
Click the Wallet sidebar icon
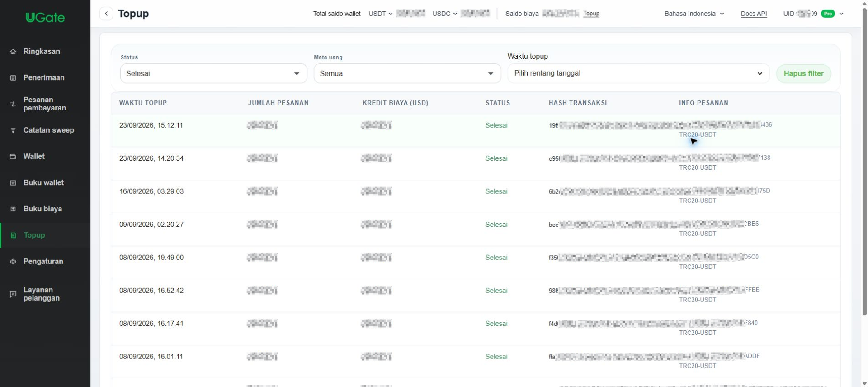pyautogui.click(x=13, y=157)
